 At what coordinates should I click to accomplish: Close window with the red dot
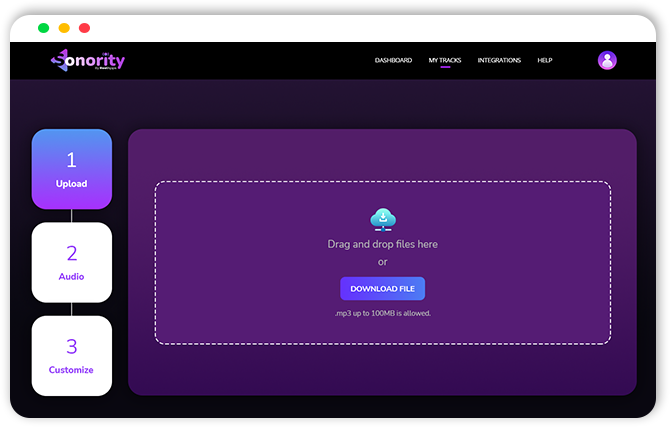click(84, 28)
